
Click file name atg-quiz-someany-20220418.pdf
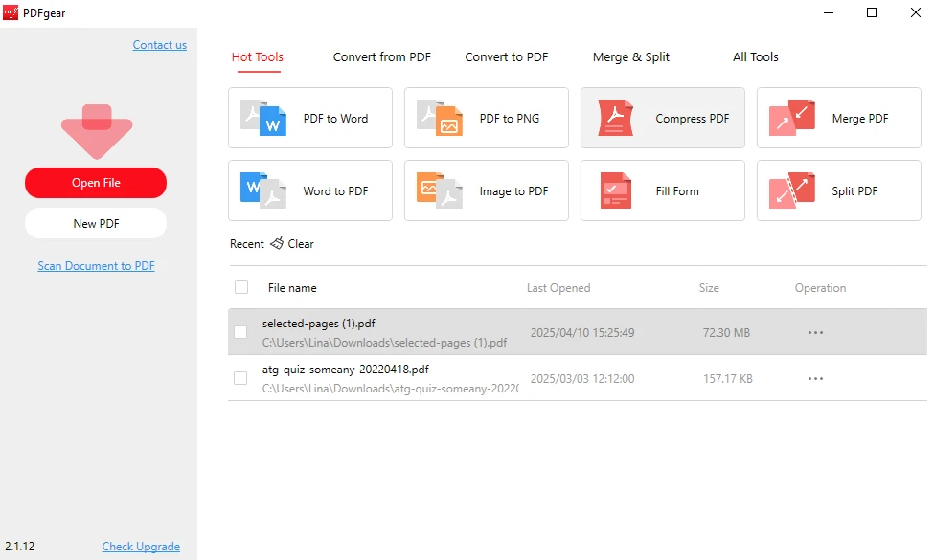pos(346,369)
